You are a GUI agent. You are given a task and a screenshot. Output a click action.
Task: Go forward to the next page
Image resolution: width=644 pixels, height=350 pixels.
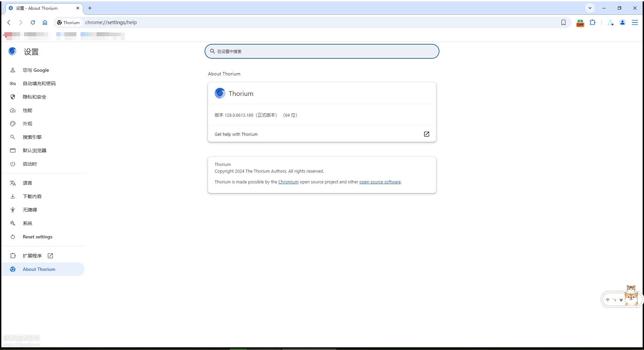[21, 22]
